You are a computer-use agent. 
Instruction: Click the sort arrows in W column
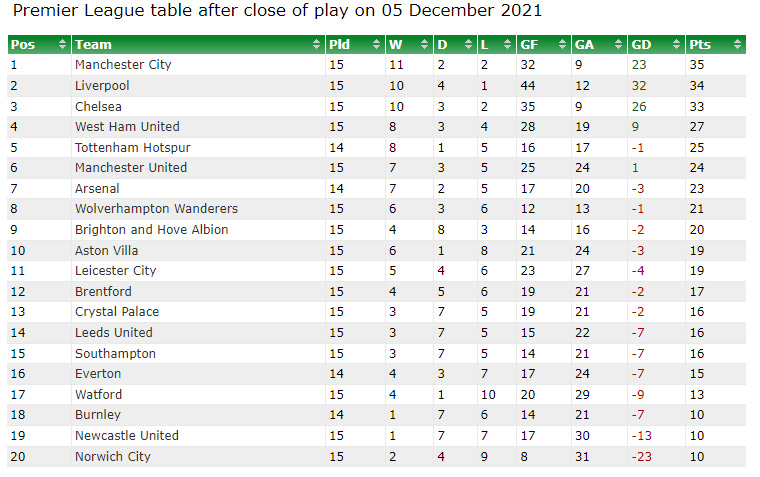pos(425,44)
